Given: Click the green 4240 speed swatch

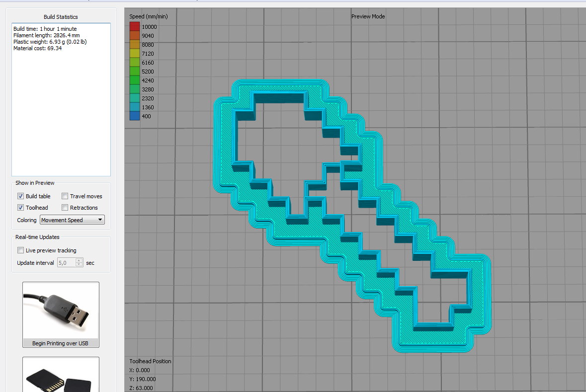Looking at the screenshot, I should point(135,80).
